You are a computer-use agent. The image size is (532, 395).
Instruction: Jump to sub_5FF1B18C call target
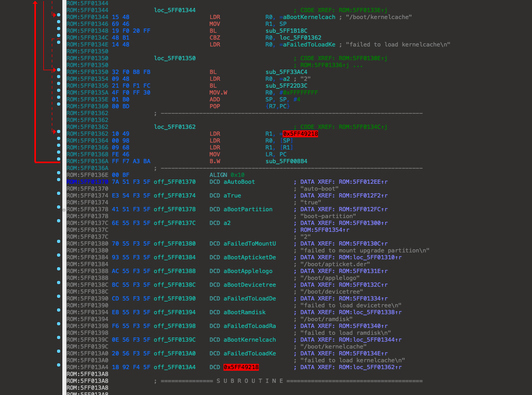click(286, 31)
